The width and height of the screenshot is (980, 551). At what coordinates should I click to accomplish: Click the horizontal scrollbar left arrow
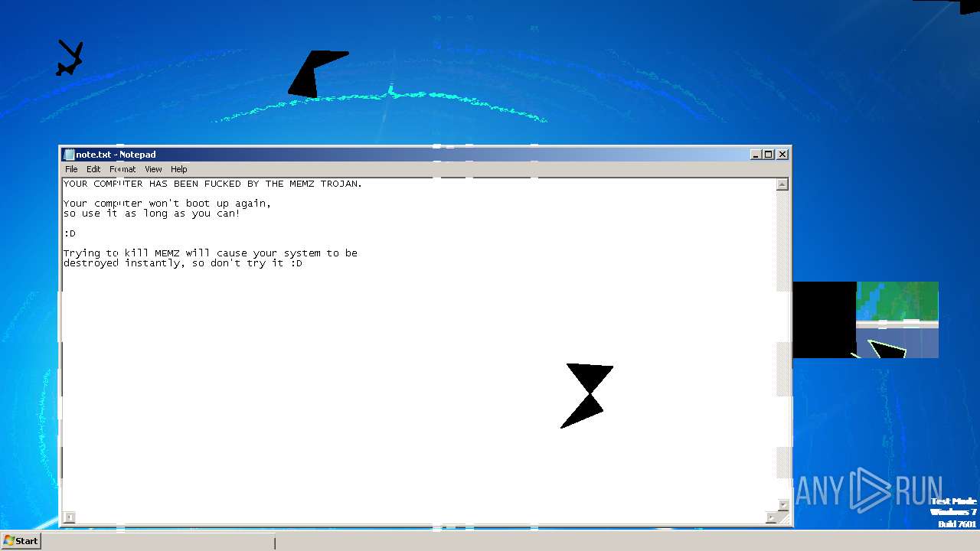coord(69,518)
